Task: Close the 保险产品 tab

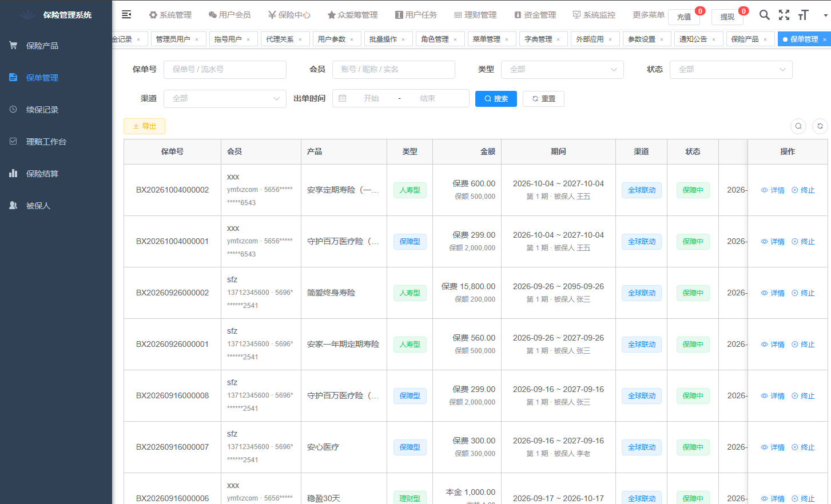Action: pos(765,39)
